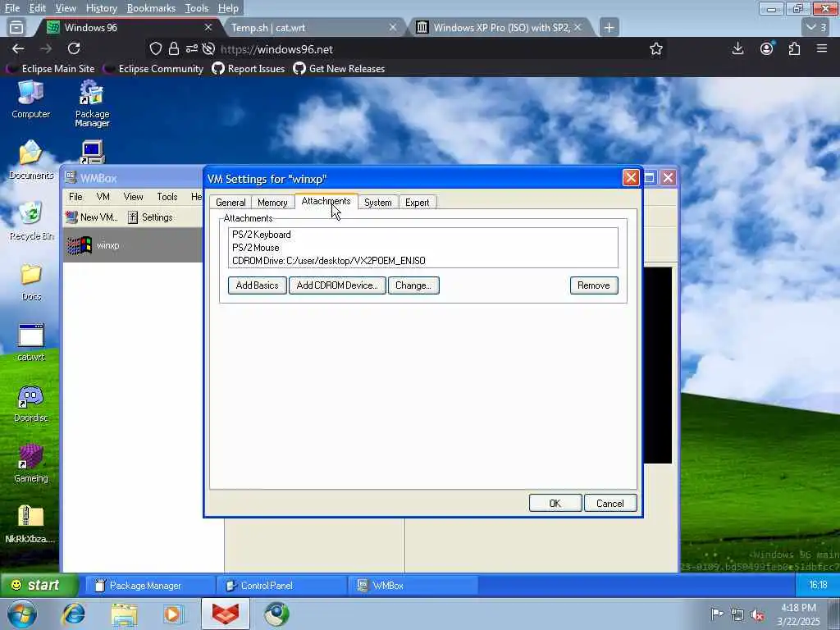
Task: Switch to the Memory tab
Action: tap(272, 203)
